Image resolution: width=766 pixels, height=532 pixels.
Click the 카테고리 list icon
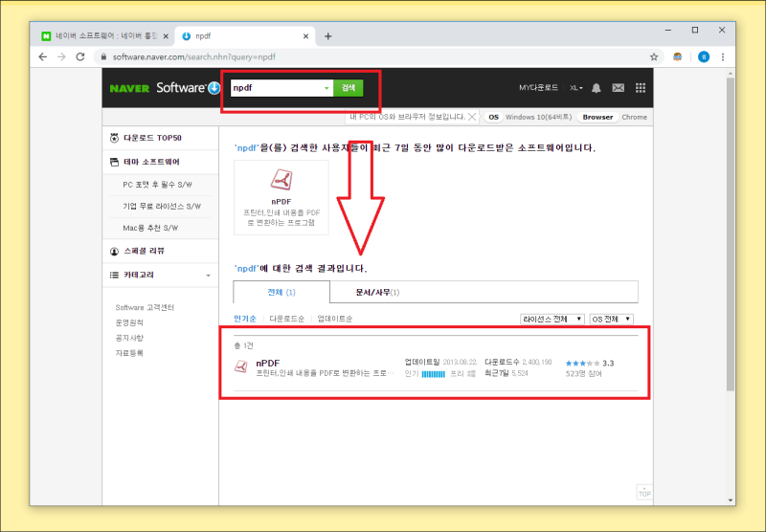click(x=114, y=276)
